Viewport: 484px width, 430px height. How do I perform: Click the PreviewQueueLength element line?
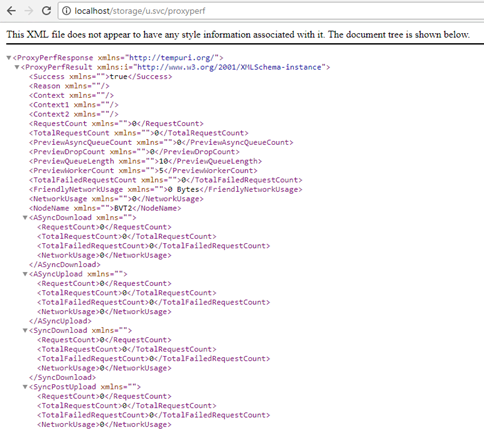click(x=145, y=161)
